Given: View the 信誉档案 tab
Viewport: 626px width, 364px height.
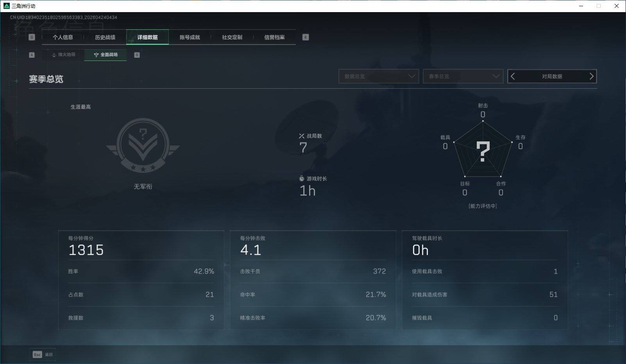Looking at the screenshot, I should 274,37.
